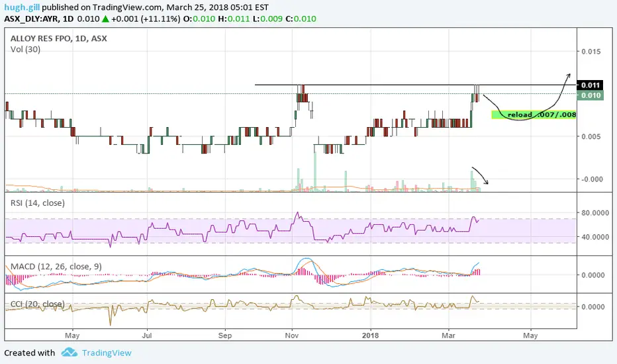The width and height of the screenshot is (617, 364).
Task: Click the ASX_DLY:AYR symbol text in header
Action: [x=32, y=19]
